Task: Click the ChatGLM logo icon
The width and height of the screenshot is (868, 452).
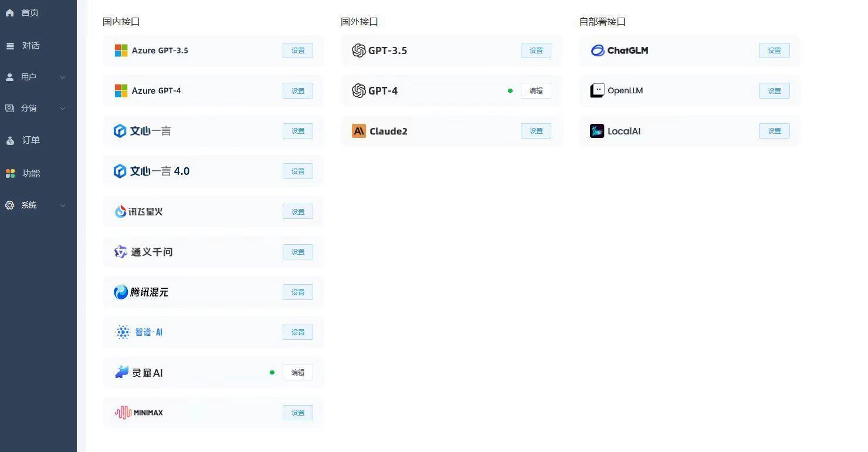Action: click(x=598, y=50)
